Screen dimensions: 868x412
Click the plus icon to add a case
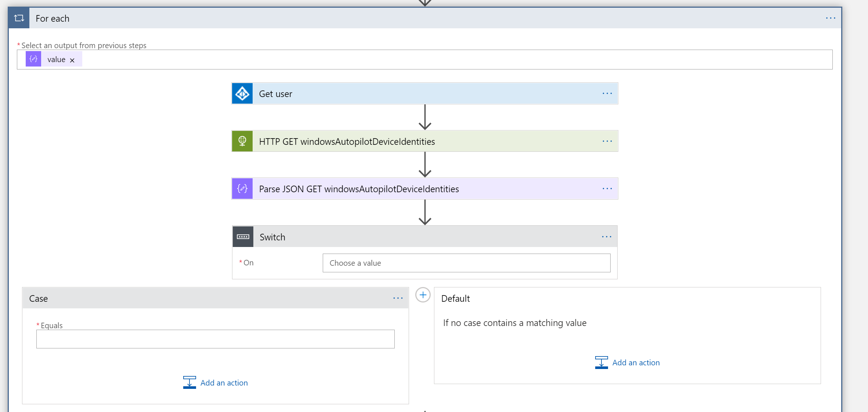click(423, 295)
